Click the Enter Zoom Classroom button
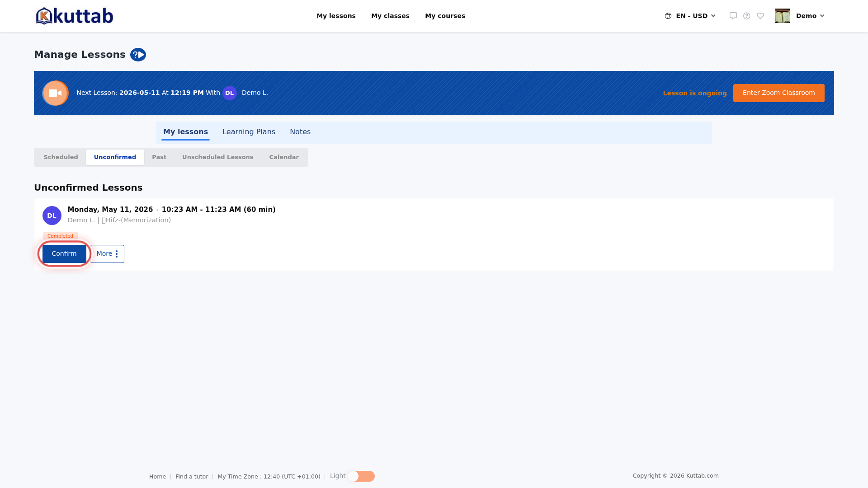Viewport: 868px width, 488px height. pos(778,93)
